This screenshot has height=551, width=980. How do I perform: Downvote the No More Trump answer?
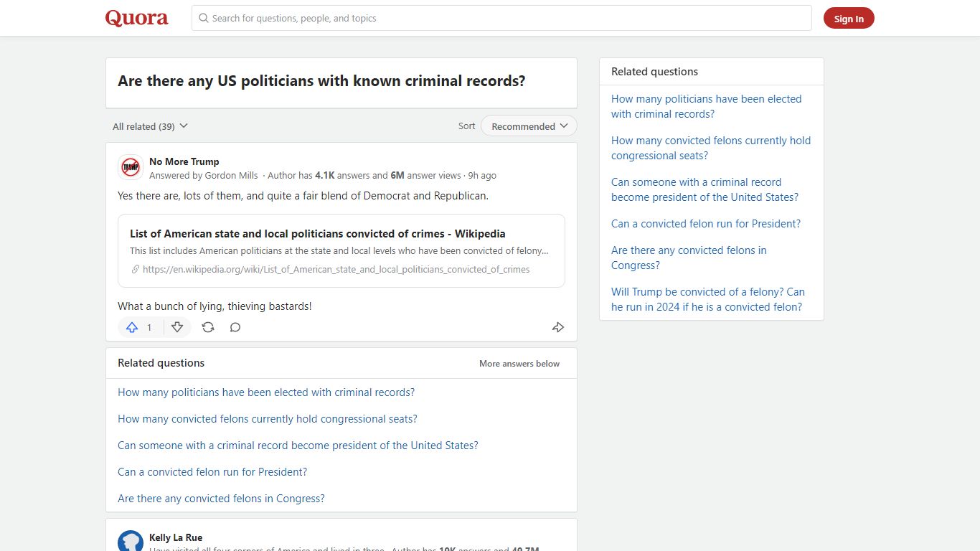tap(177, 327)
